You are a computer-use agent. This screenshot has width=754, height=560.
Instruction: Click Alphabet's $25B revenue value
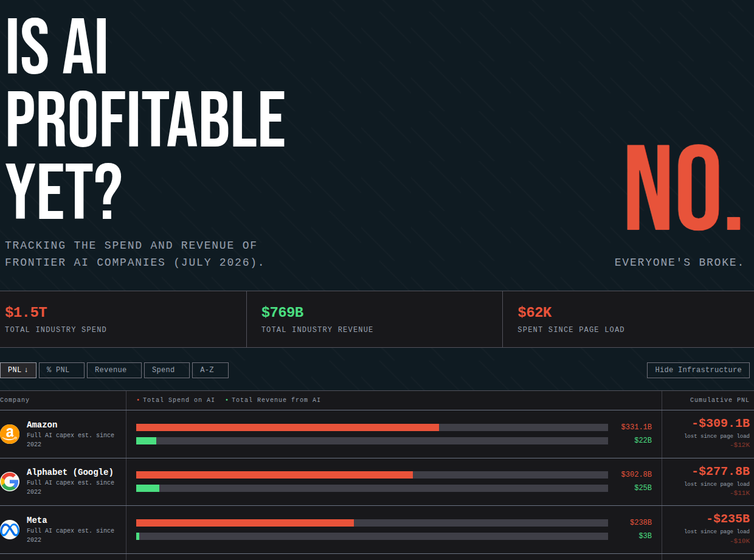click(643, 488)
